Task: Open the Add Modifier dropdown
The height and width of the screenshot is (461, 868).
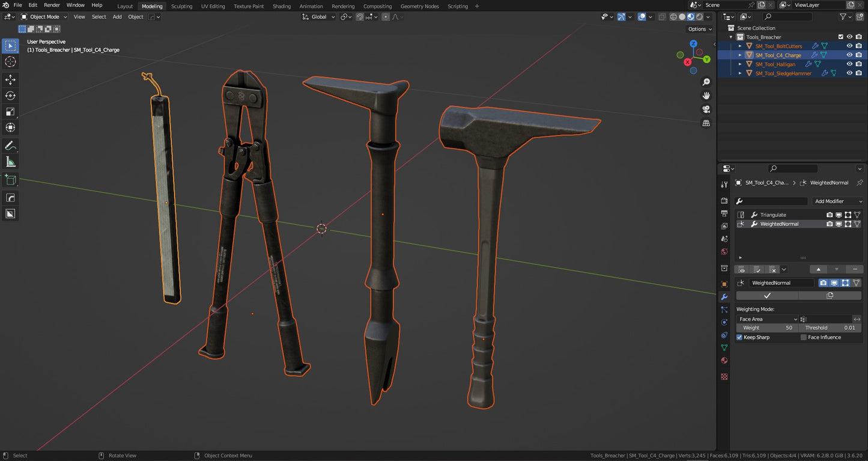Action: (837, 201)
